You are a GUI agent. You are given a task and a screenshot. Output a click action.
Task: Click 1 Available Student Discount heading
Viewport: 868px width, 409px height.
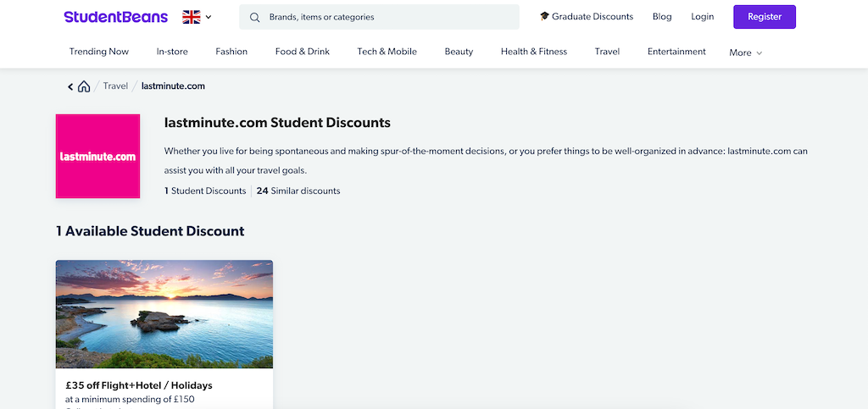tap(150, 231)
